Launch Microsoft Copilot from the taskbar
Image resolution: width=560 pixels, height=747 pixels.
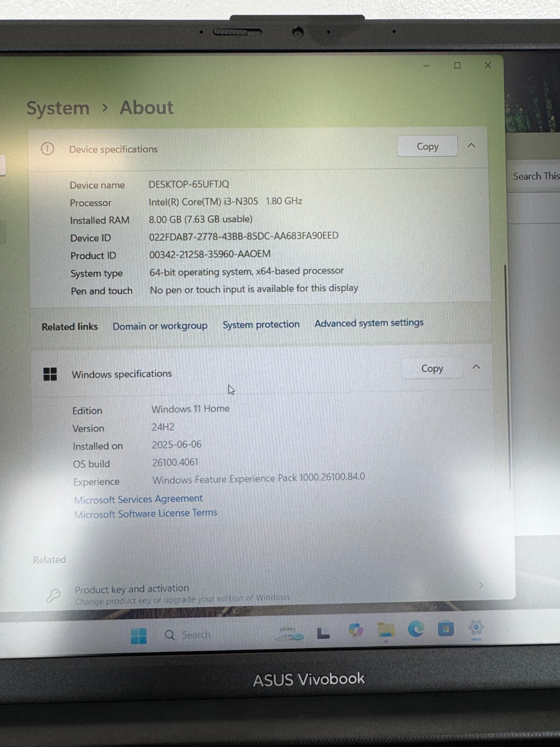[356, 631]
